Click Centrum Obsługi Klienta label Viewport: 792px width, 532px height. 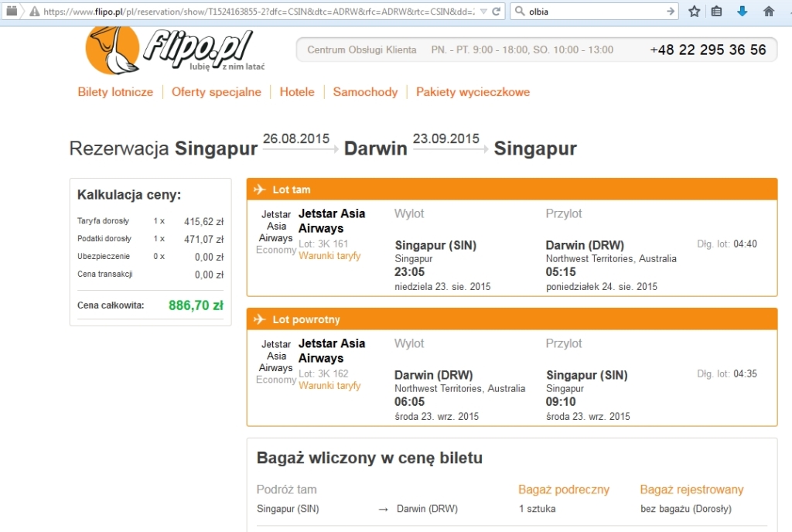[362, 49]
